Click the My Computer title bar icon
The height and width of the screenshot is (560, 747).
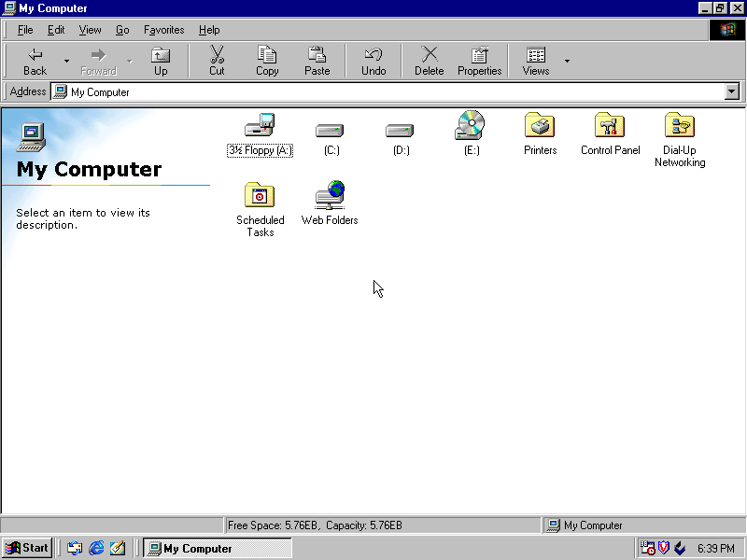click(x=9, y=8)
